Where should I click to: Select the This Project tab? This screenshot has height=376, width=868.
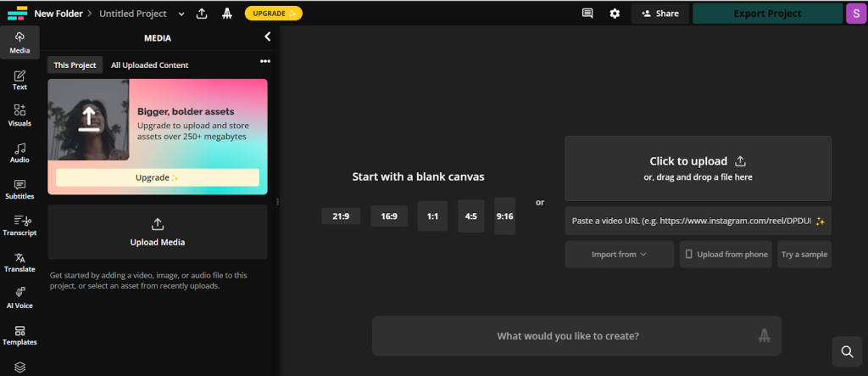tap(75, 65)
